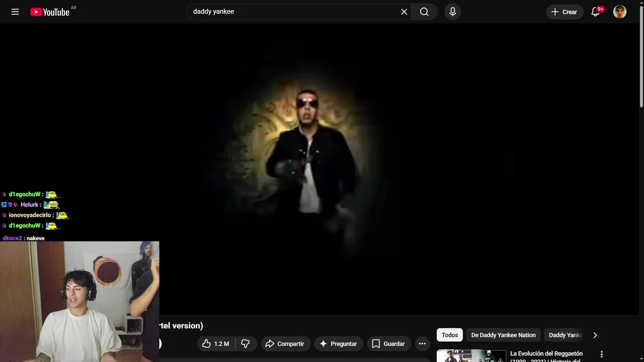
Task: Clear the search text with X
Action: click(x=404, y=12)
